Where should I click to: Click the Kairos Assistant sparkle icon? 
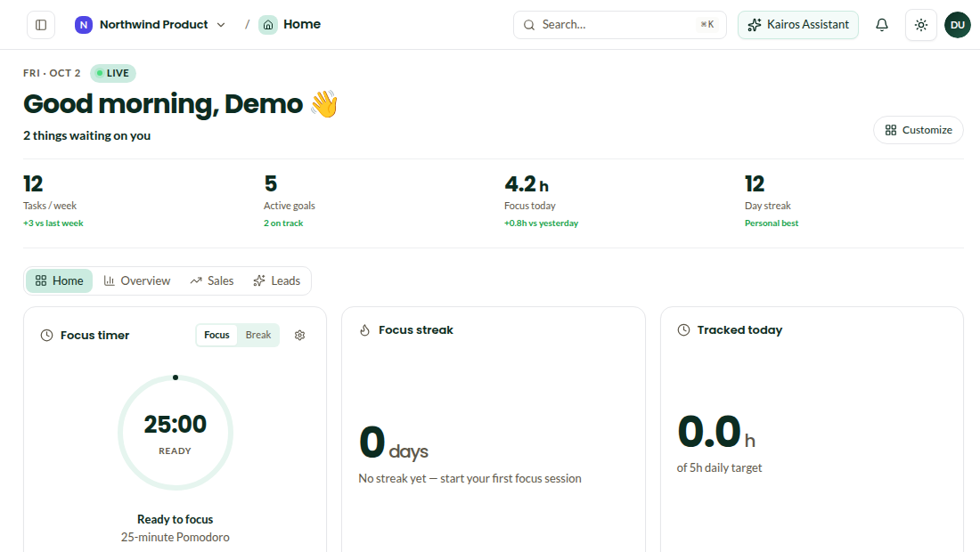tap(755, 25)
